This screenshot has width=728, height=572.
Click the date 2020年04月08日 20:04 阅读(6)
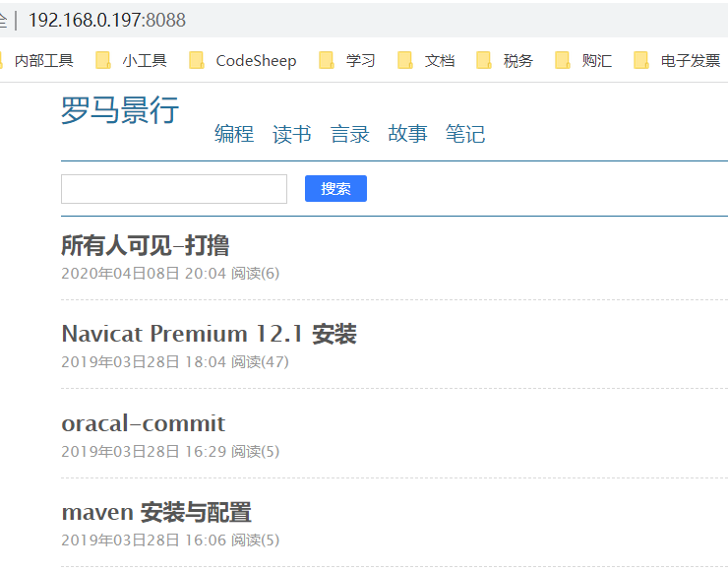pos(170,274)
